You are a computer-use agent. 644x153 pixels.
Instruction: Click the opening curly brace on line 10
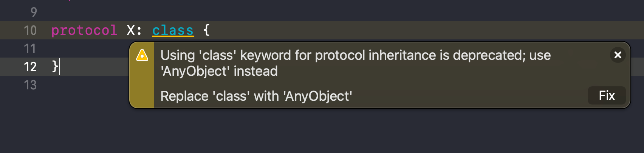[x=206, y=30]
